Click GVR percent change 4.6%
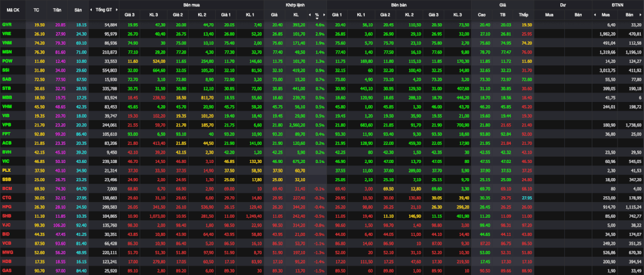 (320, 25)
